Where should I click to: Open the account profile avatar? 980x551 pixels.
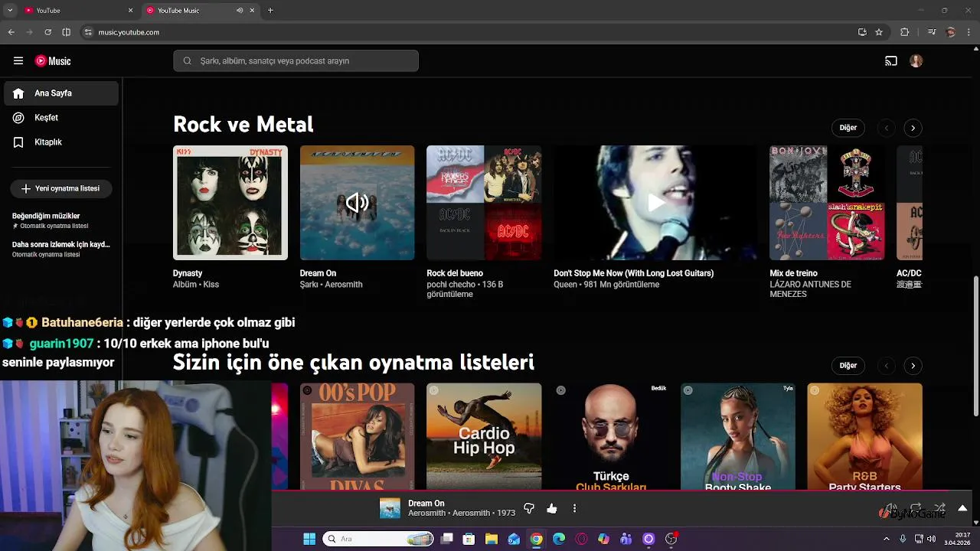(916, 61)
